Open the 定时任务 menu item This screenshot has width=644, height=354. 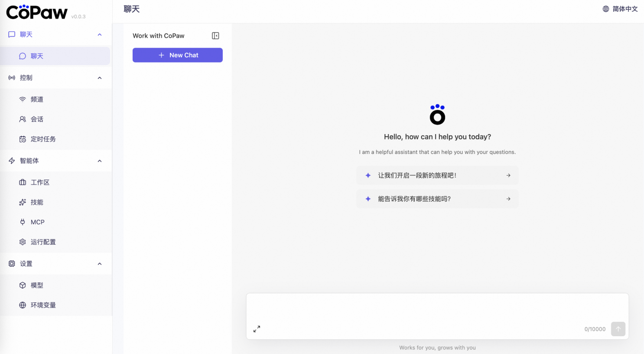55,139
